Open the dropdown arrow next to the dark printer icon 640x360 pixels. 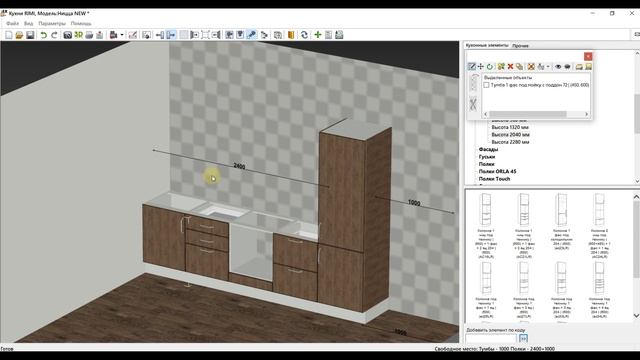point(122,35)
